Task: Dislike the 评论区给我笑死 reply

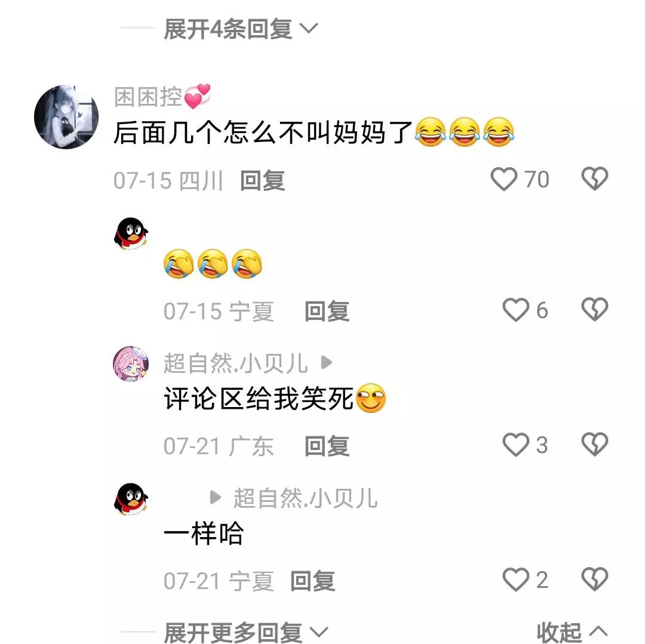Action: 594,444
